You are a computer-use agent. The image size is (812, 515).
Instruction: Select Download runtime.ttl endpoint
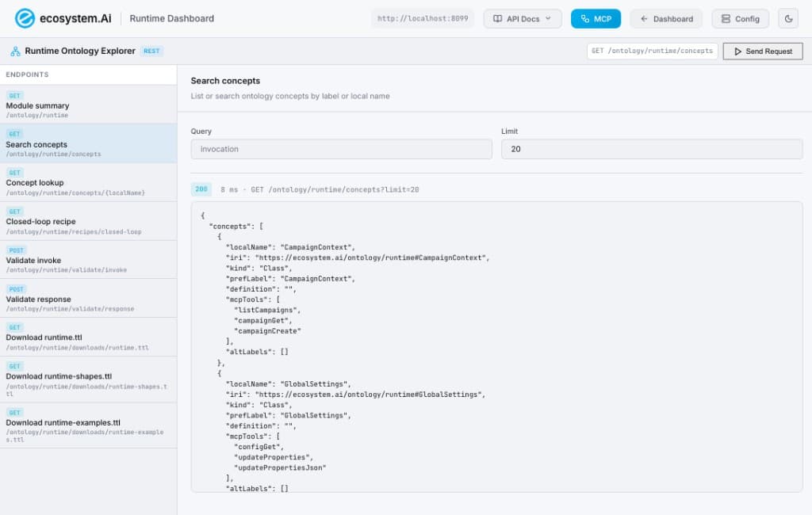89,337
